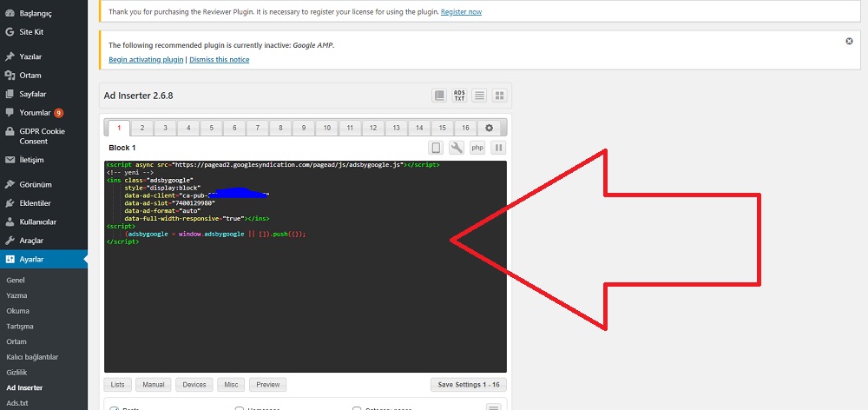Image resolution: width=868 pixels, height=410 pixels.
Task: Select block tab 1
Action: coord(119,128)
